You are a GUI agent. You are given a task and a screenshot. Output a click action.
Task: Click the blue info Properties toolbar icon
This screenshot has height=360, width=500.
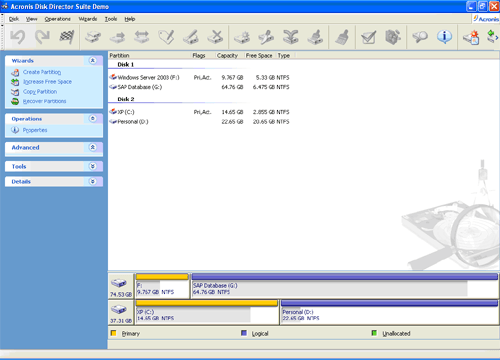(444, 37)
